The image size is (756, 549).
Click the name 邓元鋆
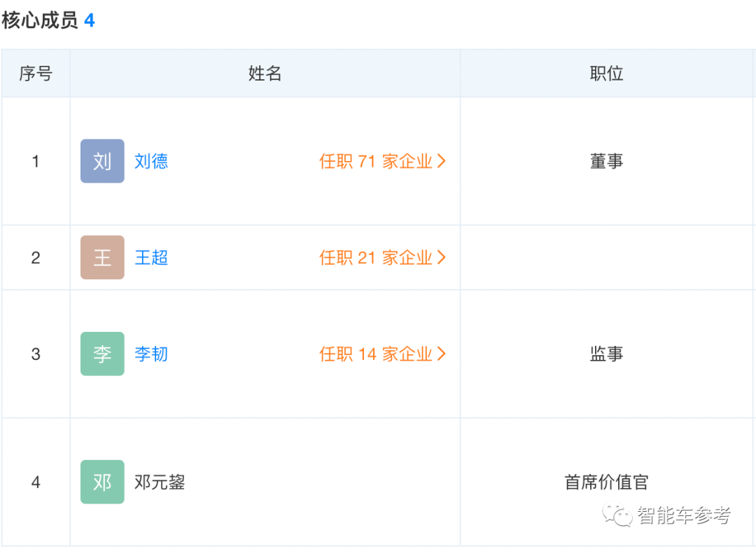pyautogui.click(x=160, y=482)
